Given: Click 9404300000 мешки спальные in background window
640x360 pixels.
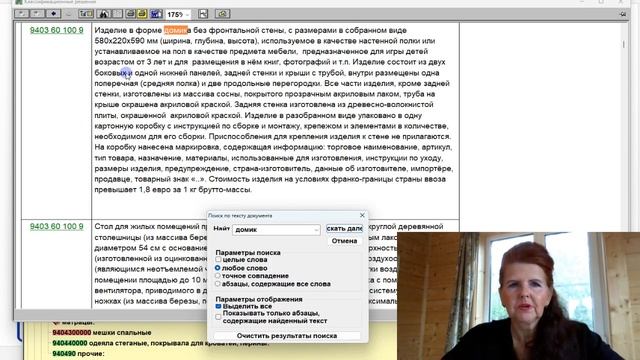Looking at the screenshot, I should point(102,333).
